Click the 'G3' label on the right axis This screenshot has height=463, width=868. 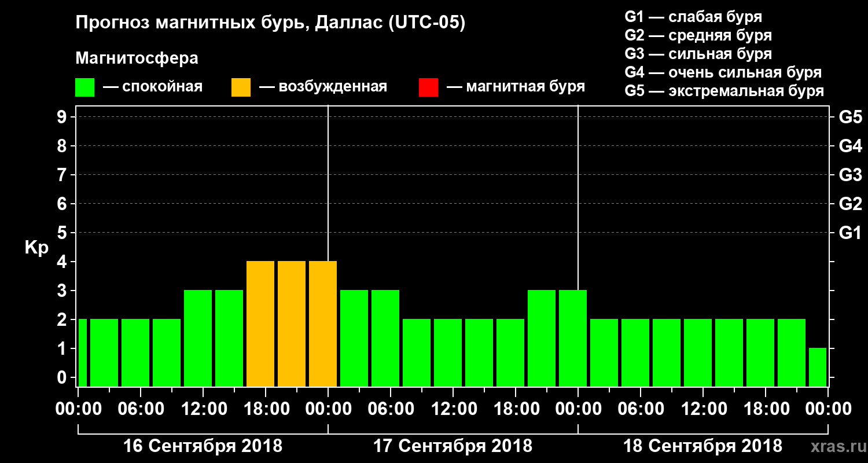click(850, 175)
